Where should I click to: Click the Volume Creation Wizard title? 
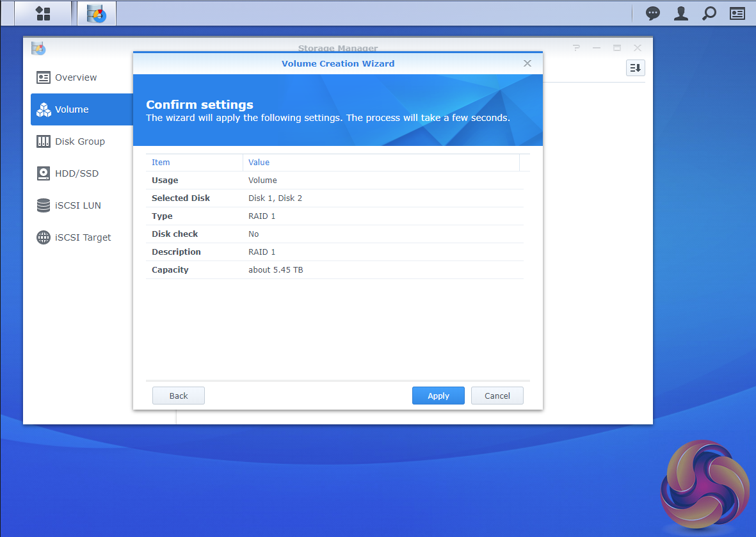338,63
